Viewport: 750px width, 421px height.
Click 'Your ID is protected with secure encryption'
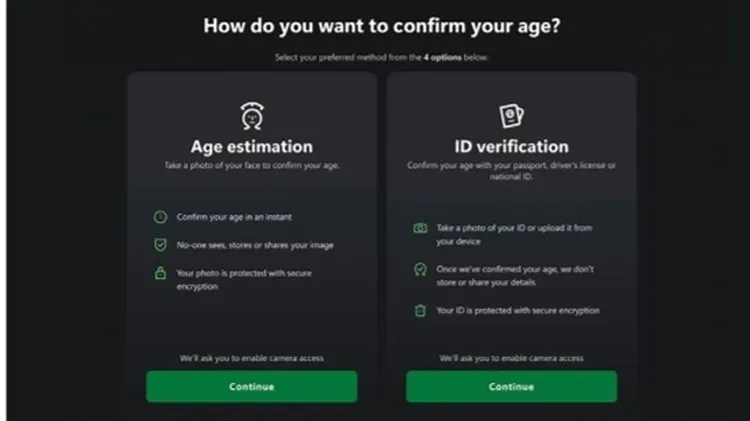[518, 310]
